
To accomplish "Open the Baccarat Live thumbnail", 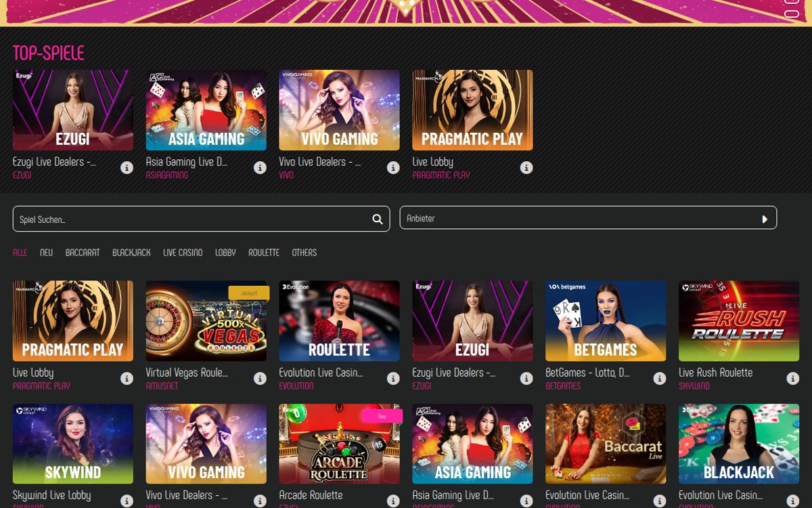I will click(606, 444).
